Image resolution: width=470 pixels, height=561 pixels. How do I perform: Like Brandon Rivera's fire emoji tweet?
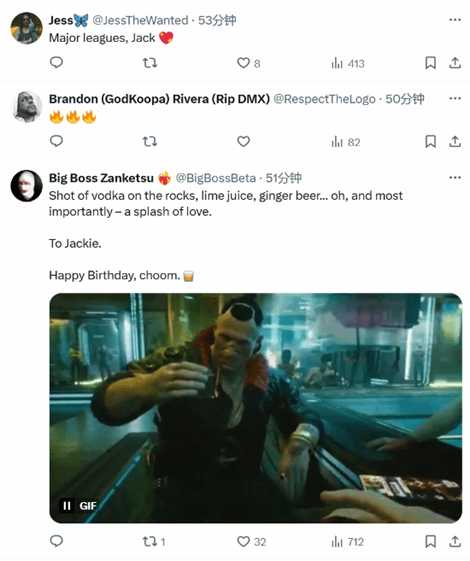(x=243, y=142)
